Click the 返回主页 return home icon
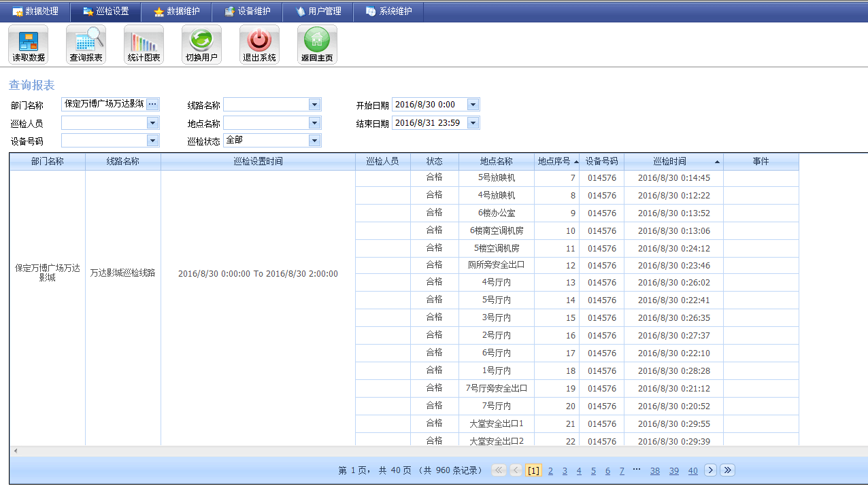 tap(317, 44)
